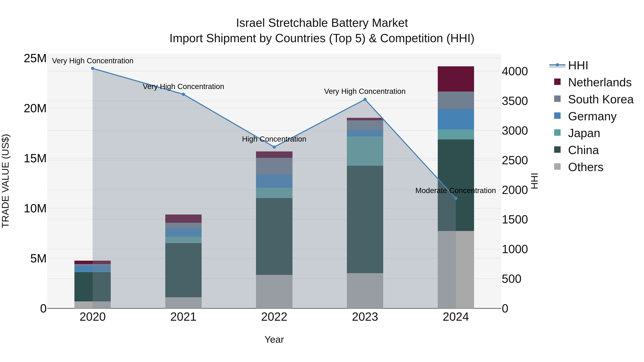Click the 'Very High Concentration' label above 2020
This screenshot has height=362, width=644.
pos(93,61)
